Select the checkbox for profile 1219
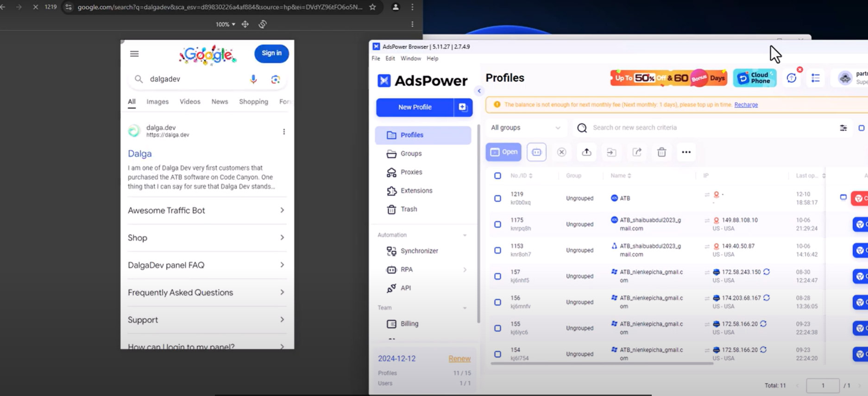This screenshot has height=396, width=868. [x=497, y=198]
